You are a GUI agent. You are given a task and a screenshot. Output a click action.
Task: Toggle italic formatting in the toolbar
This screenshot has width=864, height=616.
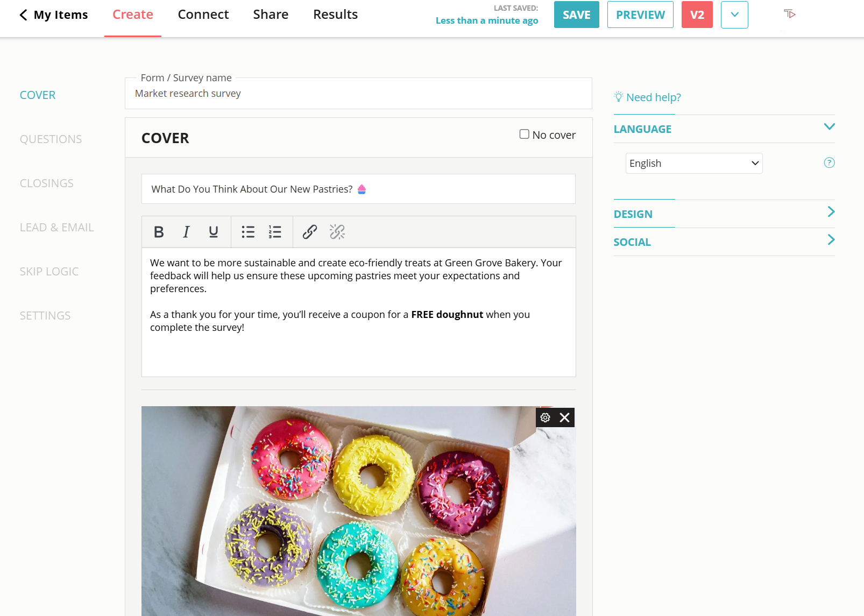(x=186, y=232)
